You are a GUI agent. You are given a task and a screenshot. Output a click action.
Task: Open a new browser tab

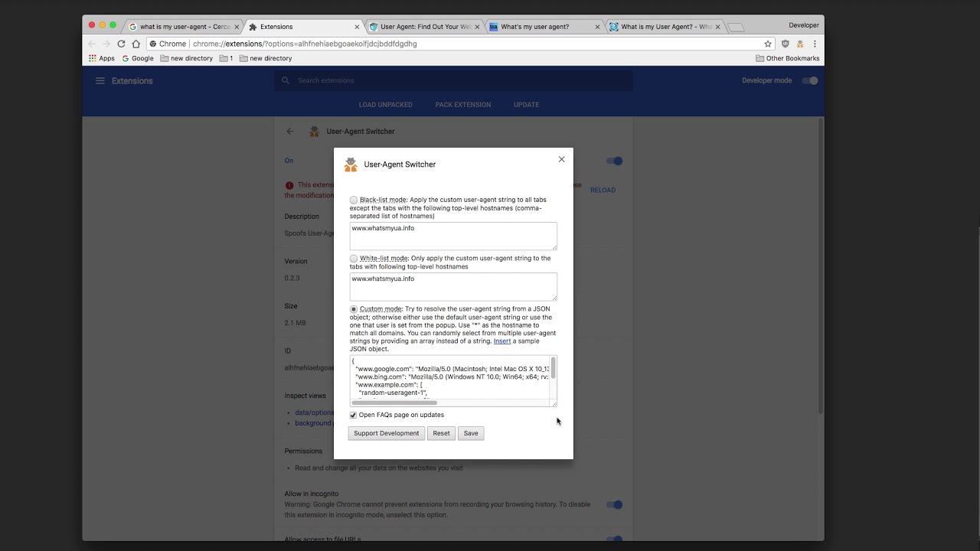(736, 28)
